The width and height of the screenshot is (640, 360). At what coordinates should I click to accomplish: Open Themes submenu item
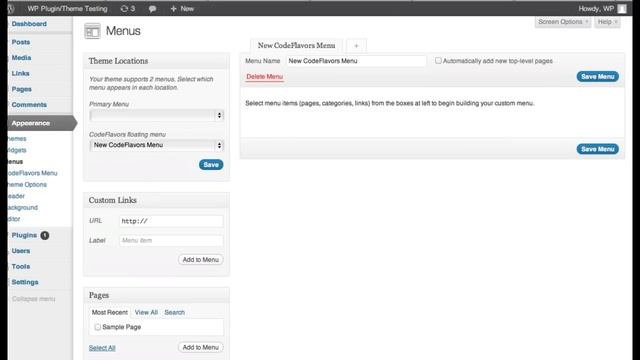point(17,139)
